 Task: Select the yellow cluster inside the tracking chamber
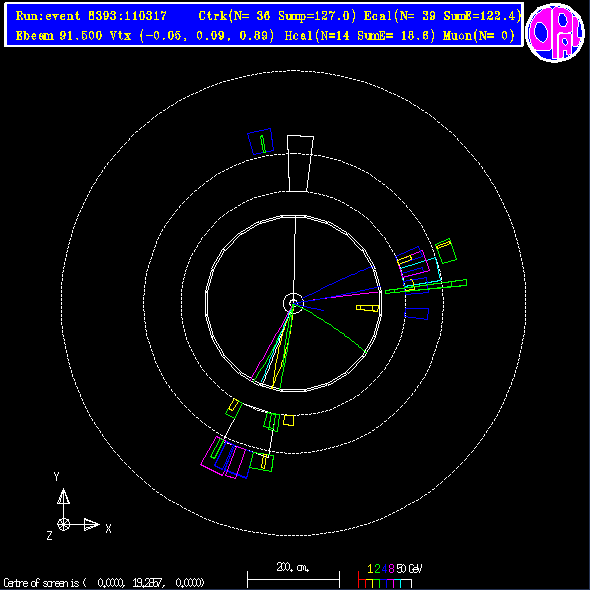click(368, 308)
